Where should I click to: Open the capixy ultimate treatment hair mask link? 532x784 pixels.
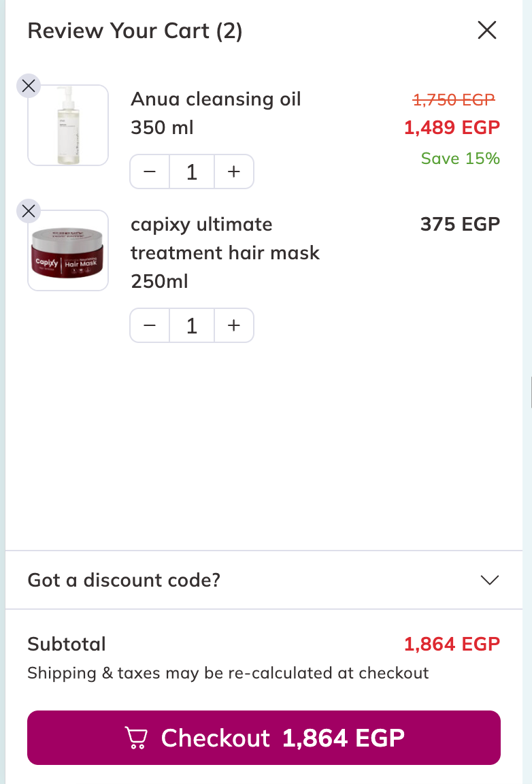point(225,252)
